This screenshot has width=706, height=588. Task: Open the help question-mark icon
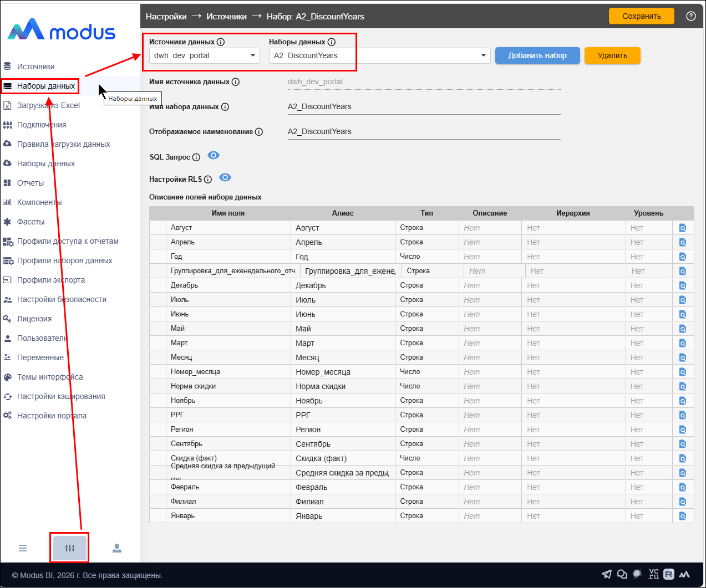pyautogui.click(x=690, y=16)
